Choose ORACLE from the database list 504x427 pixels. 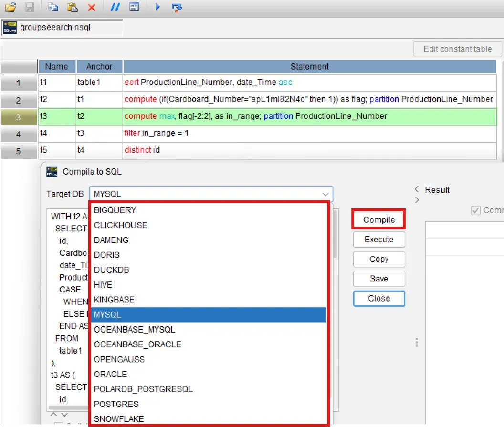click(x=209, y=375)
